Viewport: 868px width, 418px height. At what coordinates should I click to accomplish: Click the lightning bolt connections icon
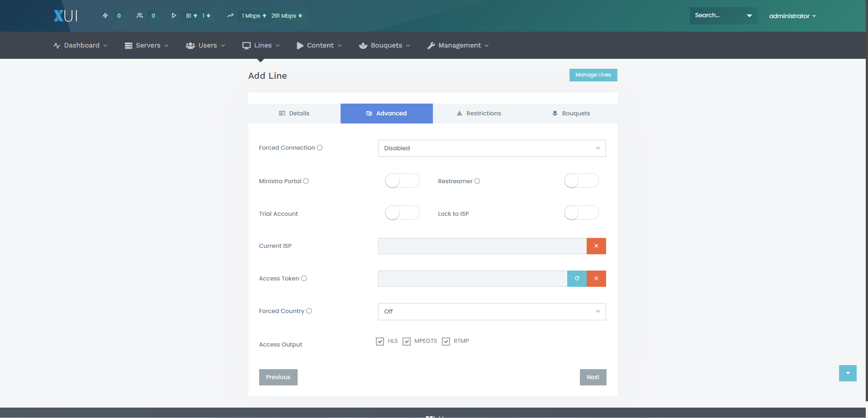click(105, 15)
